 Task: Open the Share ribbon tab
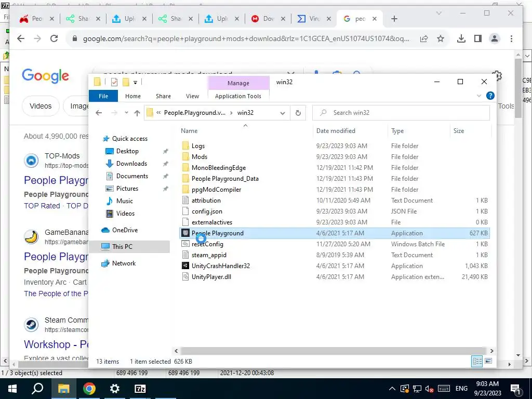click(x=163, y=96)
